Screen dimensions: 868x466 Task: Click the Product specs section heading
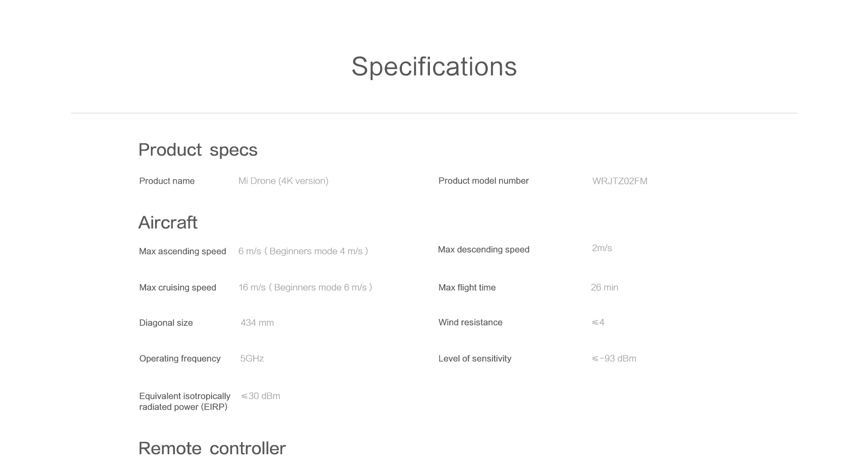coord(198,150)
